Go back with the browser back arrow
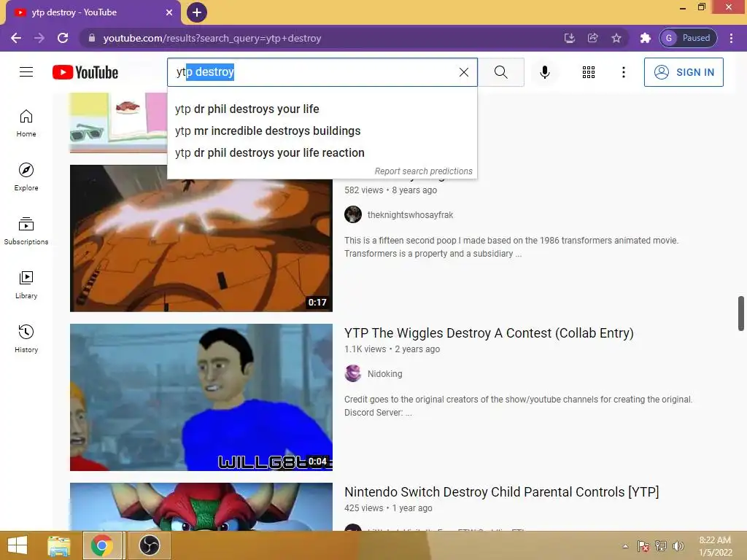 [16, 38]
